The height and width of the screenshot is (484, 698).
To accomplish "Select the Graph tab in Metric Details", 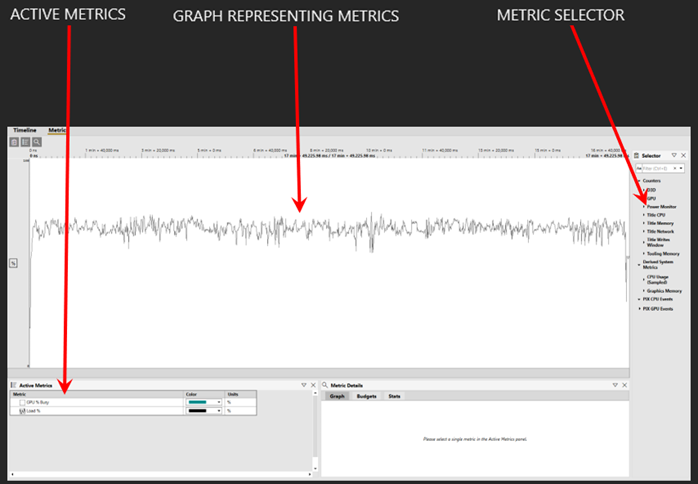I will pos(337,396).
